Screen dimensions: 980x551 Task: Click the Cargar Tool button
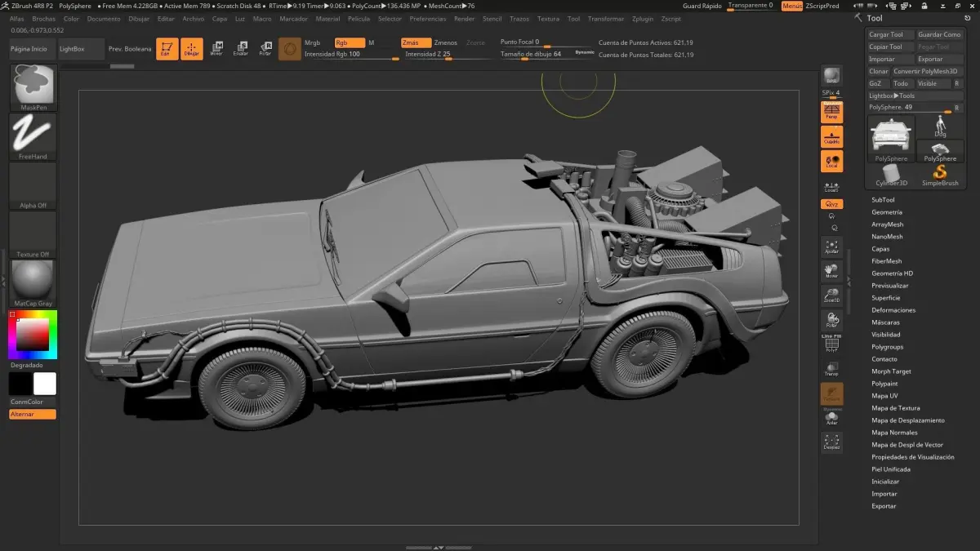tap(890, 35)
